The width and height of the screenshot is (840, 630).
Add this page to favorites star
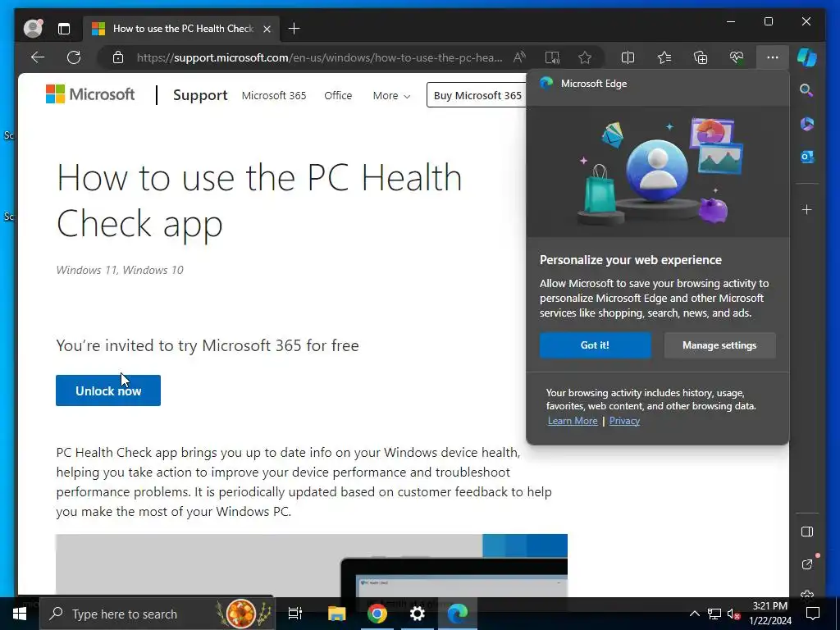[x=585, y=57]
